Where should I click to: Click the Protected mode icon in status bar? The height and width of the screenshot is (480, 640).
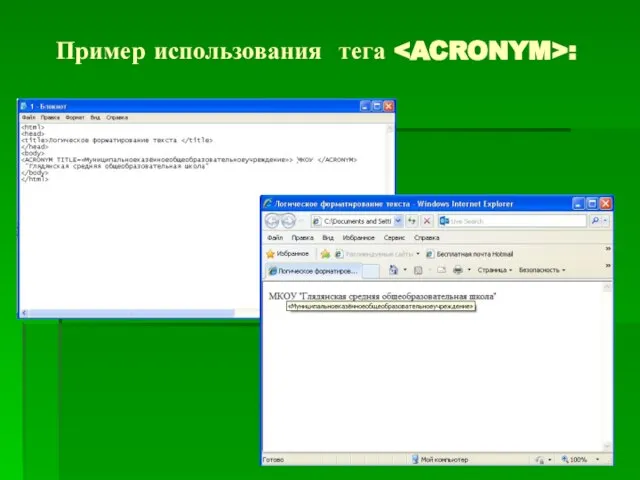[540, 460]
